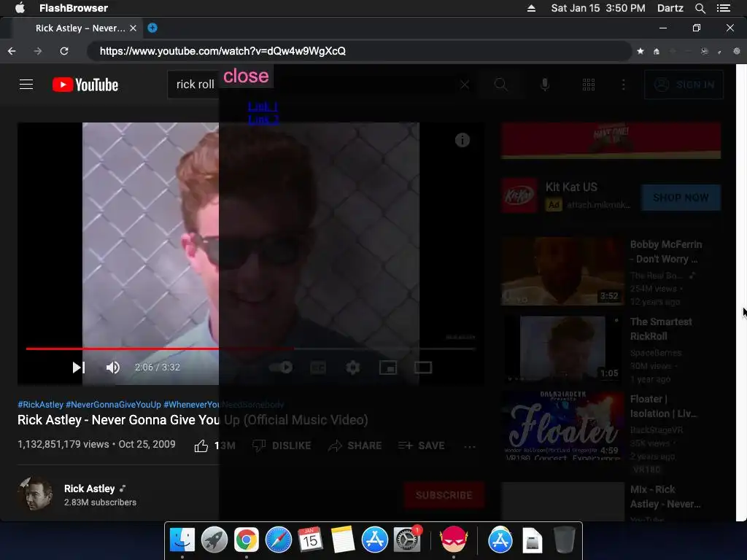747x560 pixels.
Task: Launch Google Chrome from the dock
Action: (x=247, y=540)
